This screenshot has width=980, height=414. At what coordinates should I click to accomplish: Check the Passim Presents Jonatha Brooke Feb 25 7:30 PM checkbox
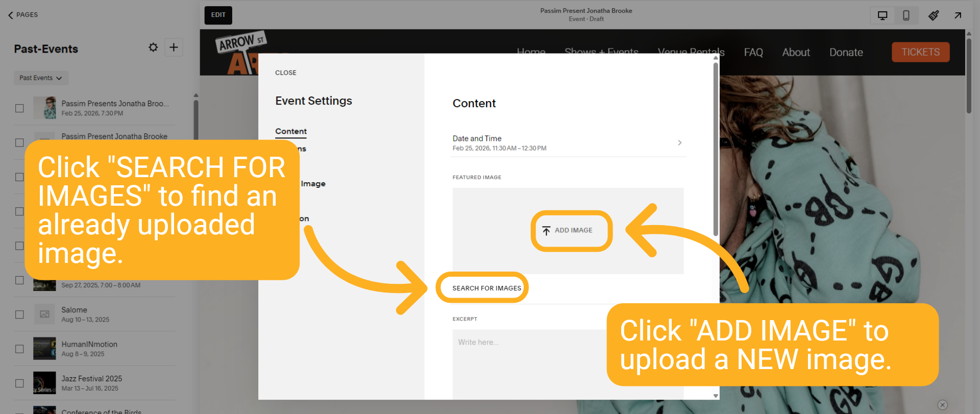pyautogui.click(x=19, y=108)
